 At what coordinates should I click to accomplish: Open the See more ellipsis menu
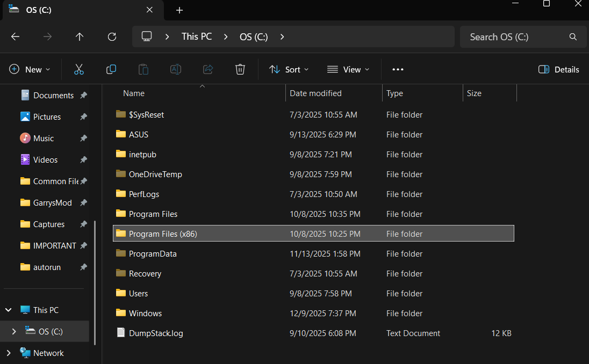click(x=398, y=69)
